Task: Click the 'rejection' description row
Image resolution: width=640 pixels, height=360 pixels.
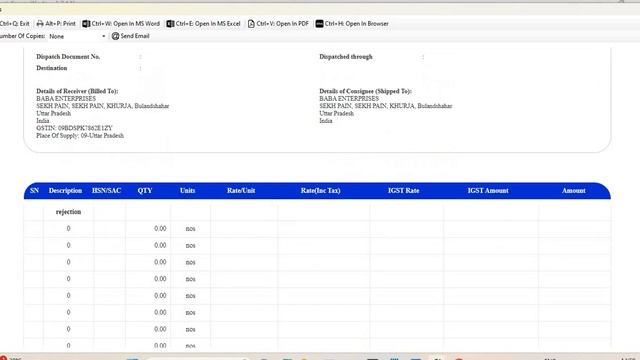Action: click(69, 212)
